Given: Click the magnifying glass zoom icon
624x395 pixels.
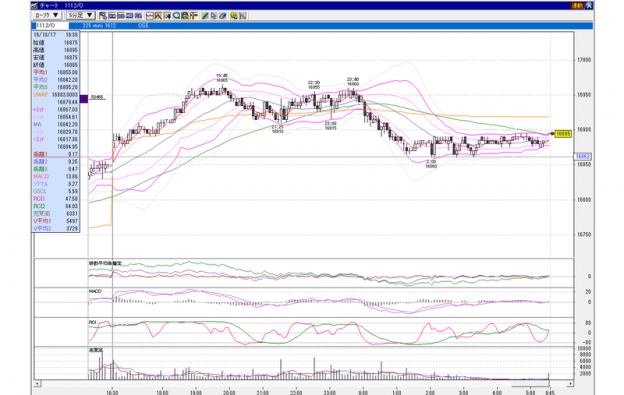Looking at the screenshot, I should tap(177, 16).
